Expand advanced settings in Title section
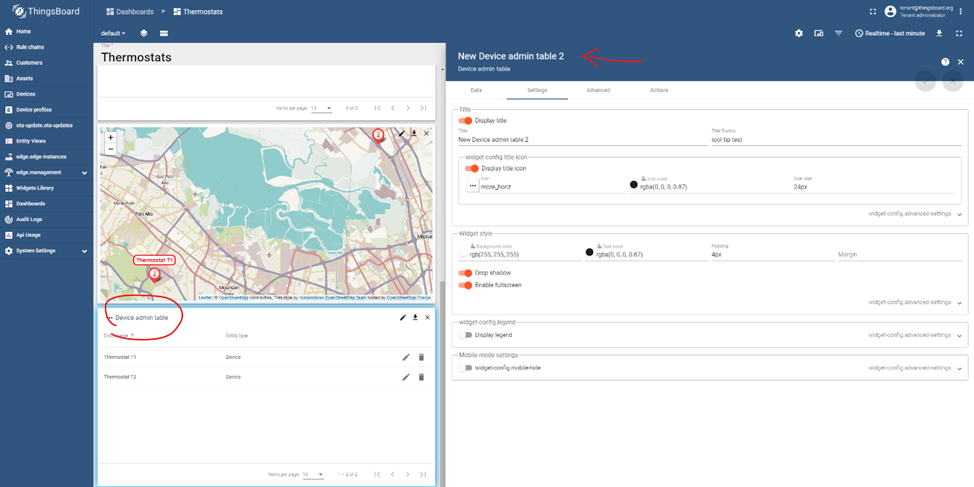The height and width of the screenshot is (487, 974). coord(915,214)
